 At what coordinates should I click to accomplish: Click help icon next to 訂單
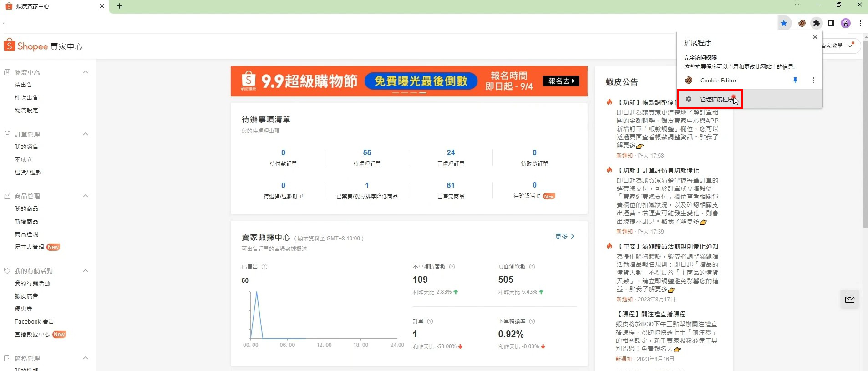[430, 321]
